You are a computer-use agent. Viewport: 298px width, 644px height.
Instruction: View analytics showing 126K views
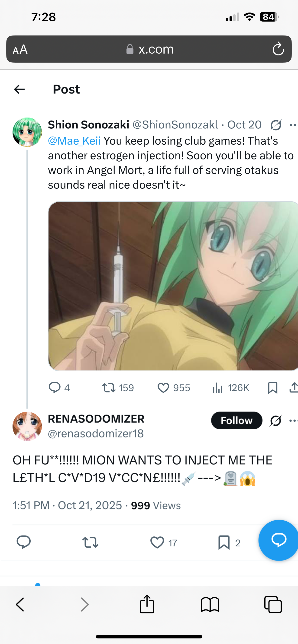coord(218,388)
